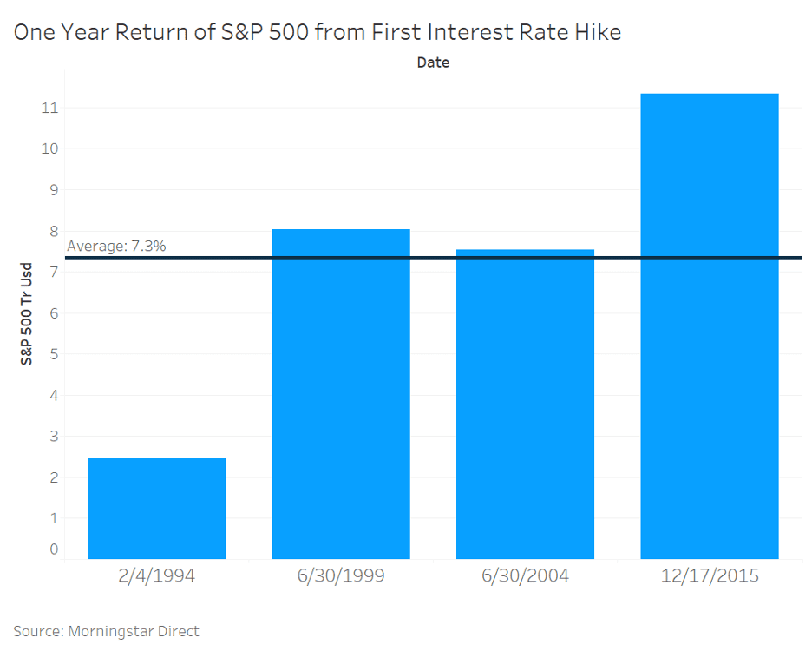The height and width of the screenshot is (651, 812).
Task: Click the y-axis tick labeled 10
Action: click(x=49, y=148)
